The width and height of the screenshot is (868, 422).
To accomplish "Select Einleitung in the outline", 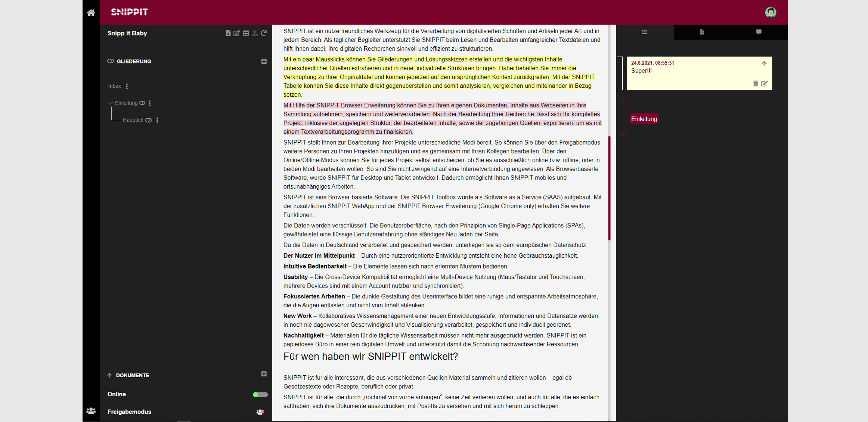I will [126, 103].
